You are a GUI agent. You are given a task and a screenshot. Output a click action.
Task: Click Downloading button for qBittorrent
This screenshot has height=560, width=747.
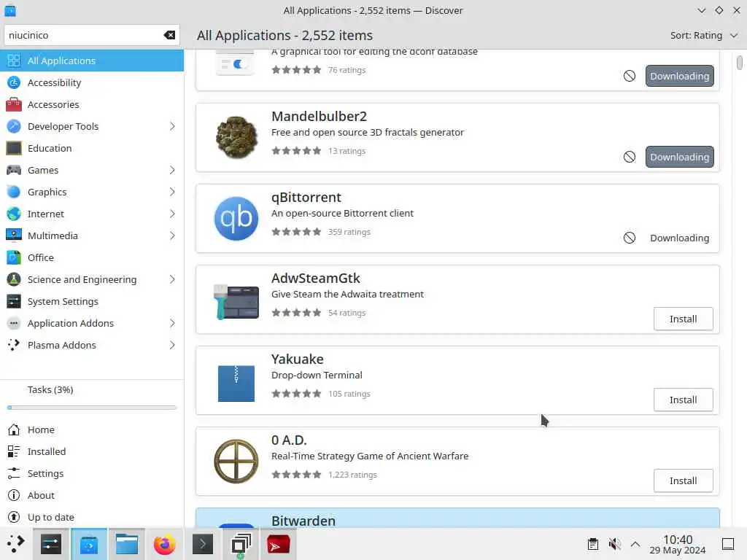[679, 238]
